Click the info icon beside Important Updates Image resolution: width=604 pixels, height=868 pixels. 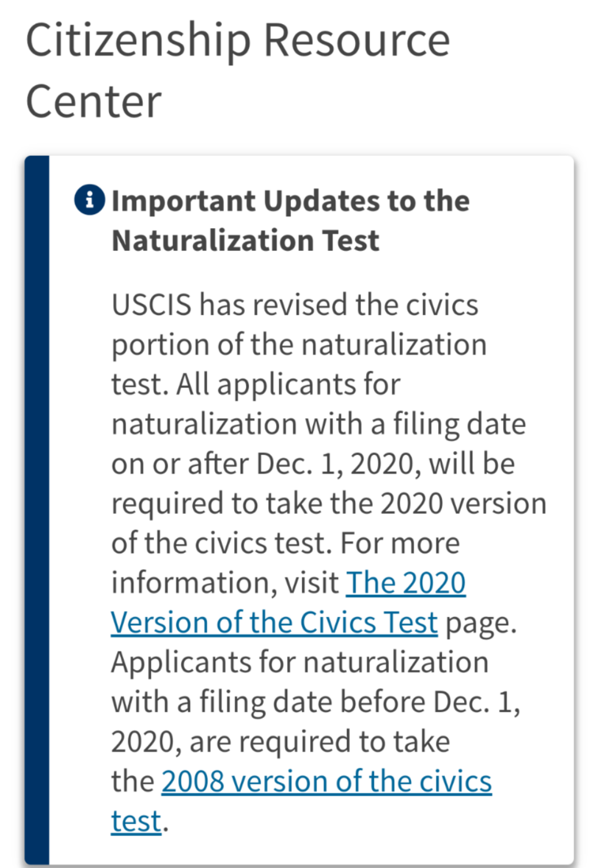click(x=89, y=200)
